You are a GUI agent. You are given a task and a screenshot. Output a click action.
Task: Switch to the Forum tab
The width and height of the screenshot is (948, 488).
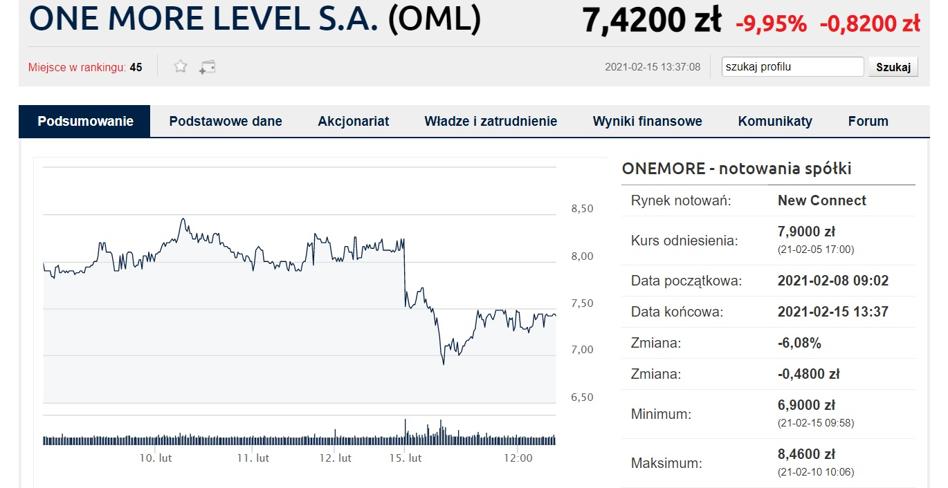(868, 121)
